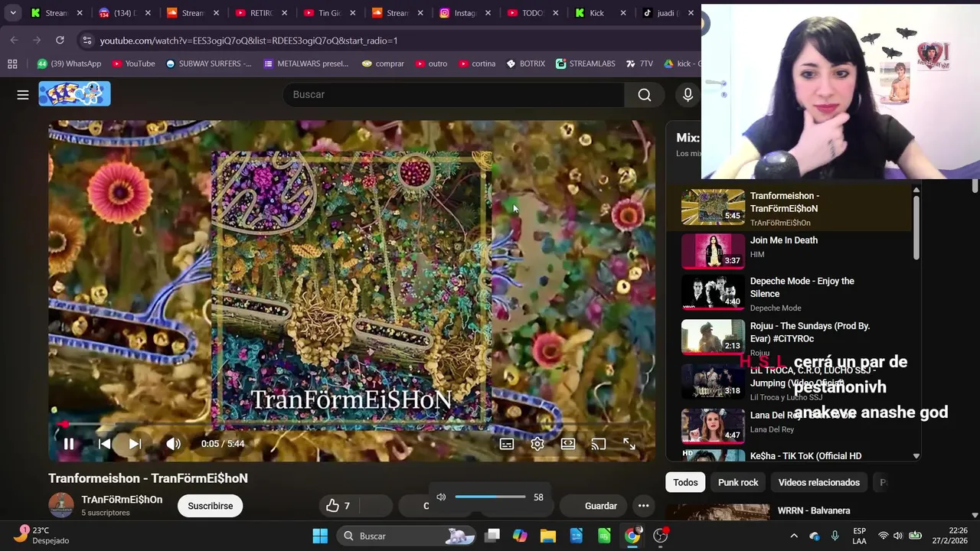Screen dimensions: 980x551
Task: Like the video with thumbs up
Action: click(x=338, y=506)
